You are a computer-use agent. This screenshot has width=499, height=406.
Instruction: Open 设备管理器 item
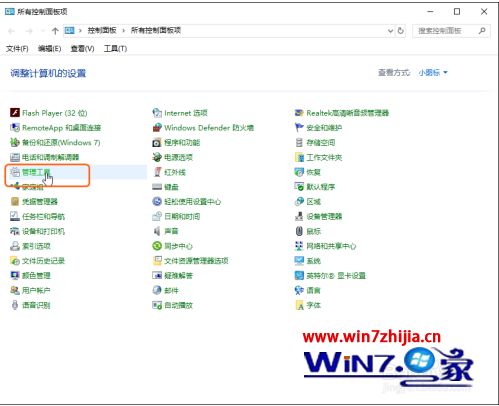[318, 216]
